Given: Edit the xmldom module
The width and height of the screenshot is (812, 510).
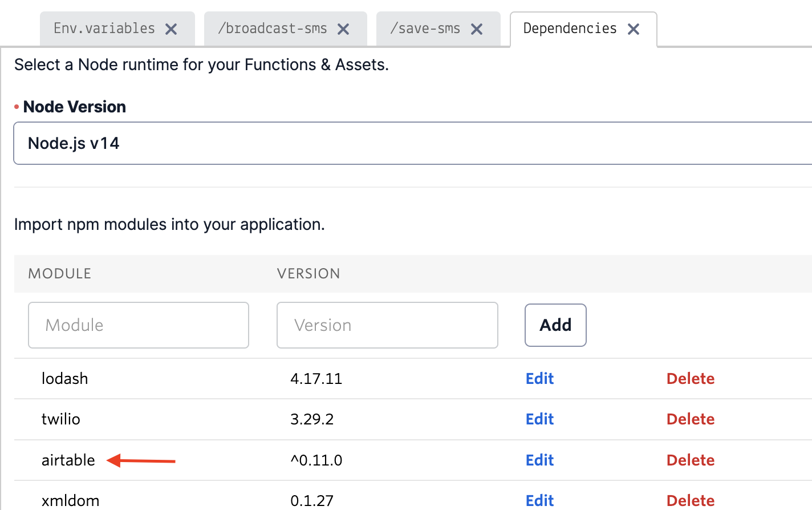Looking at the screenshot, I should [539, 500].
